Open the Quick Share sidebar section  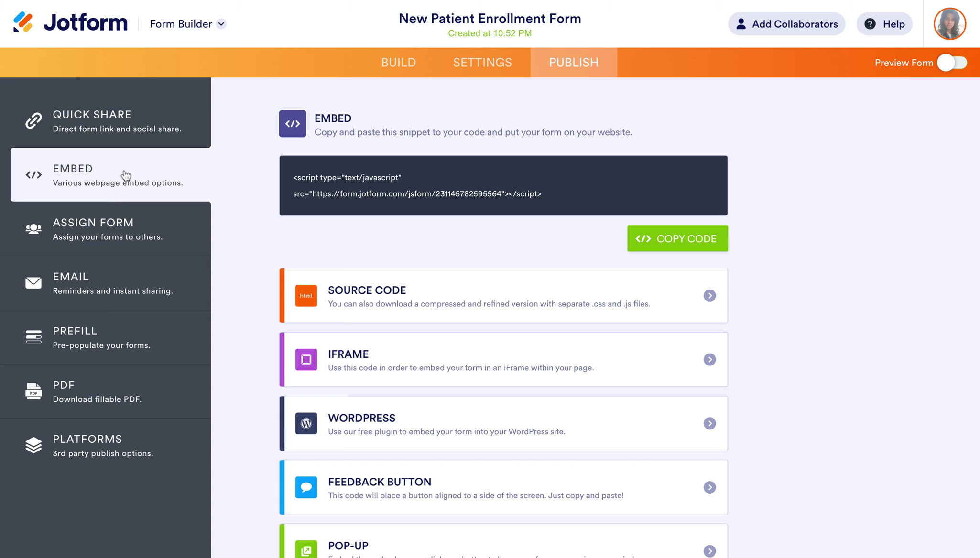[106, 121]
